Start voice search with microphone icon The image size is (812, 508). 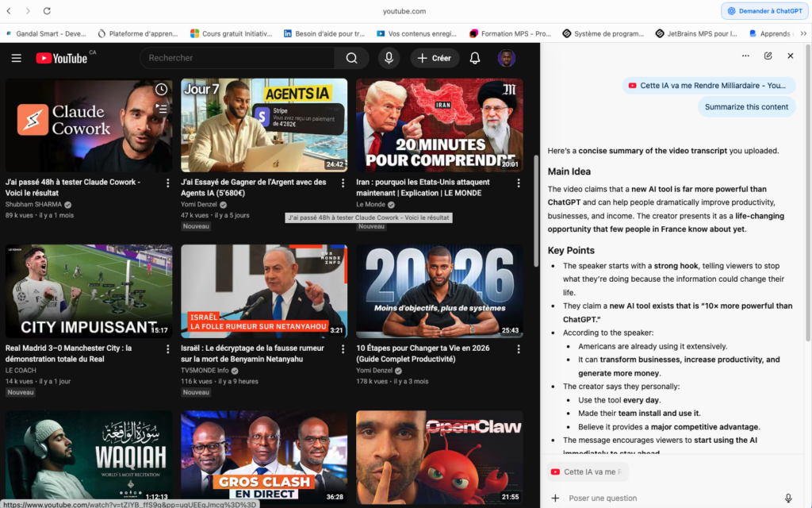coord(389,58)
